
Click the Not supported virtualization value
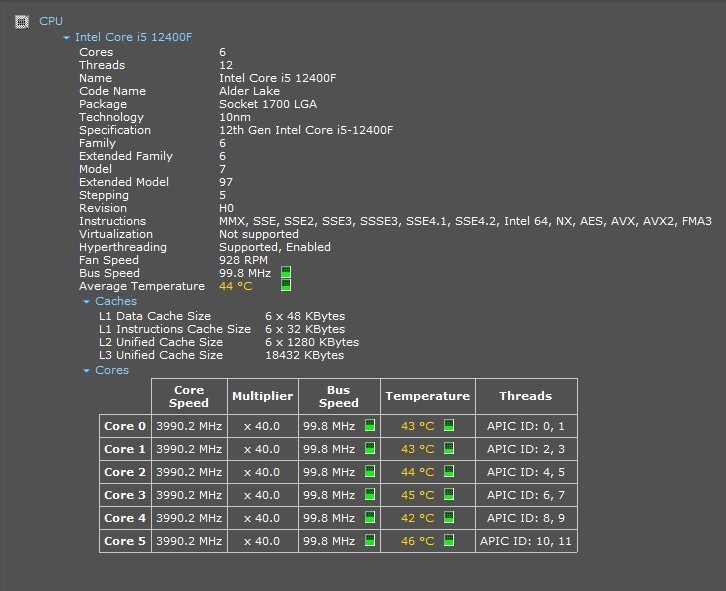tap(259, 234)
